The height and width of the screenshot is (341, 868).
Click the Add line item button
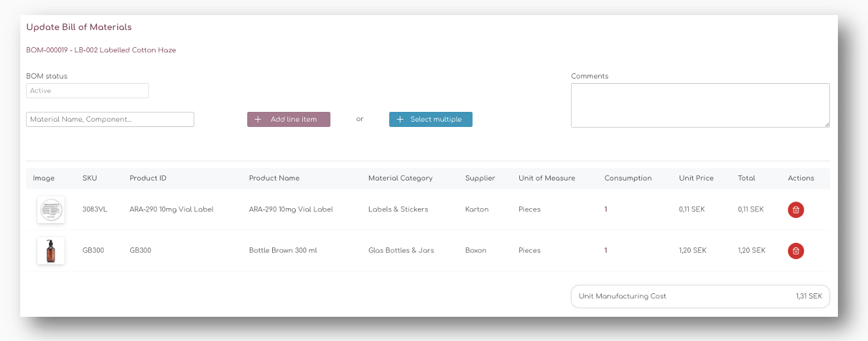288,119
